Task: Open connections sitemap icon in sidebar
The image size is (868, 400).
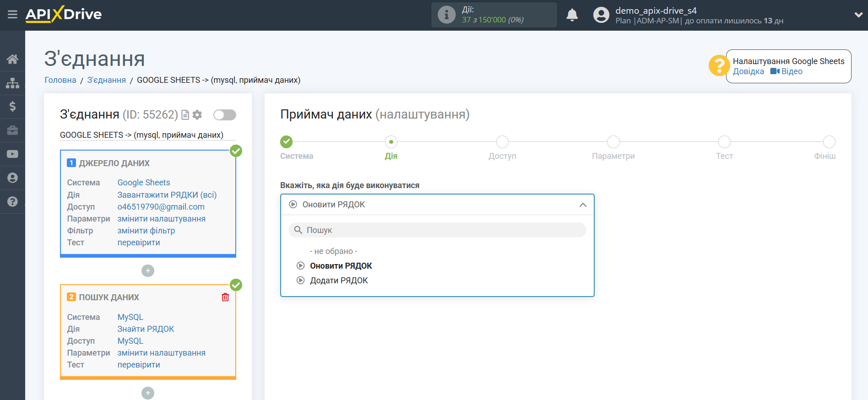Action: coord(12,83)
